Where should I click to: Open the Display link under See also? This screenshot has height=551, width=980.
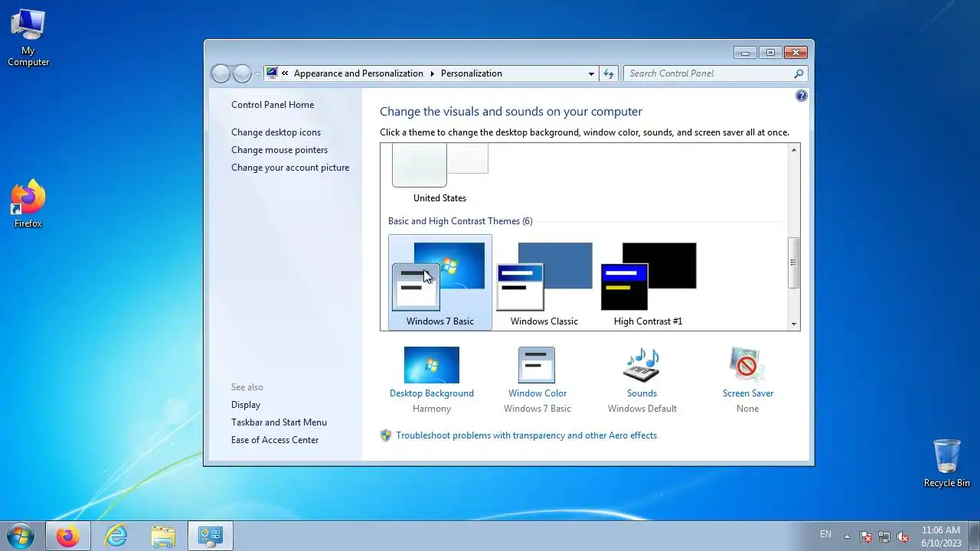pyautogui.click(x=246, y=405)
